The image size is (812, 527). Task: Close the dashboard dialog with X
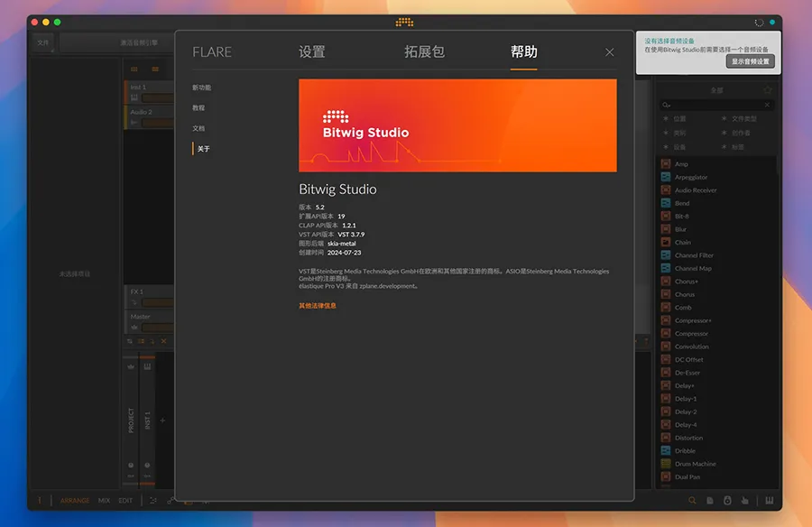[610, 52]
